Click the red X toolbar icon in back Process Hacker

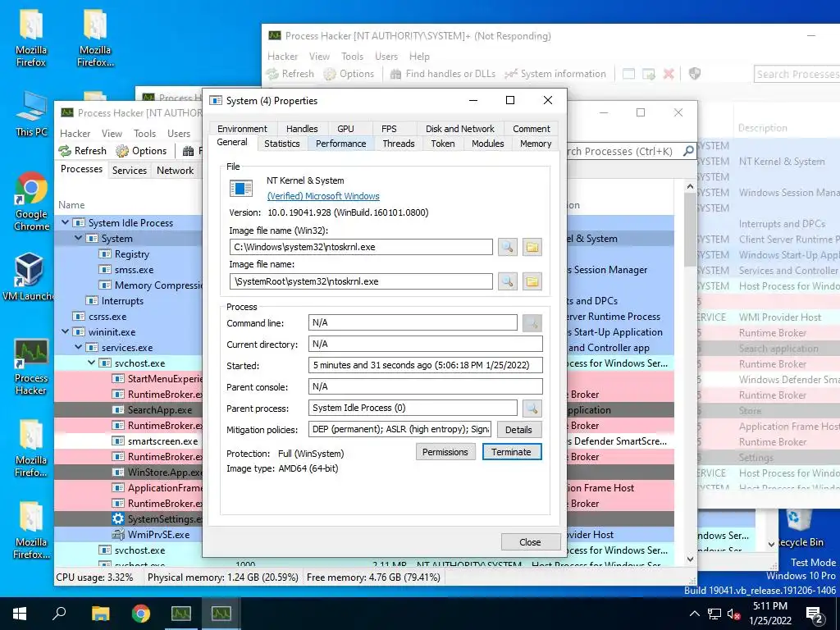(x=669, y=74)
